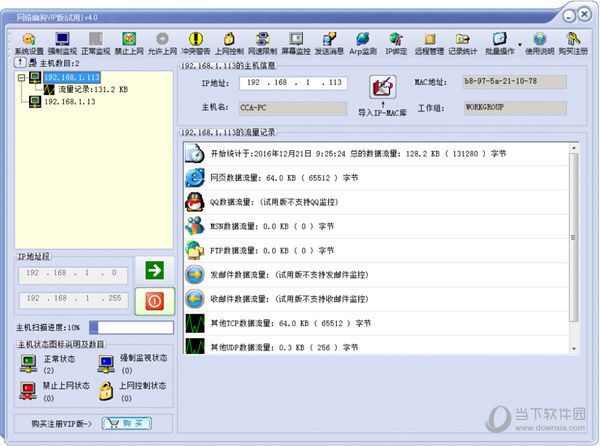Select the FTP数据流量 row
Viewport: 600px width, 446px height.
[x=377, y=251]
